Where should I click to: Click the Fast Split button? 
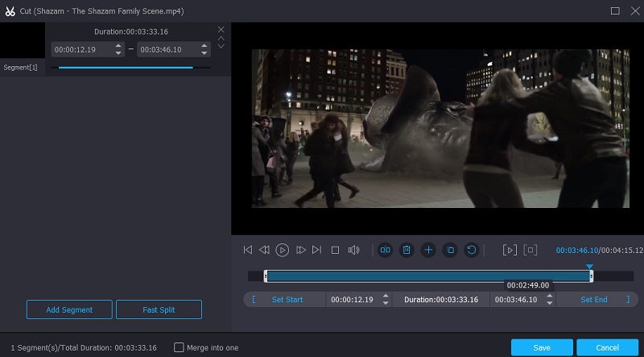[x=159, y=309]
